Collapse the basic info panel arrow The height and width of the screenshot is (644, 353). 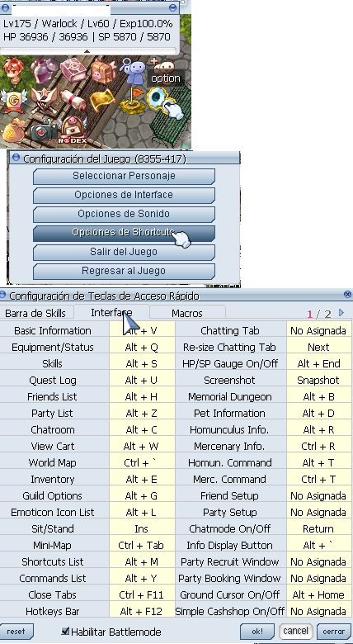pyautogui.click(x=87, y=51)
